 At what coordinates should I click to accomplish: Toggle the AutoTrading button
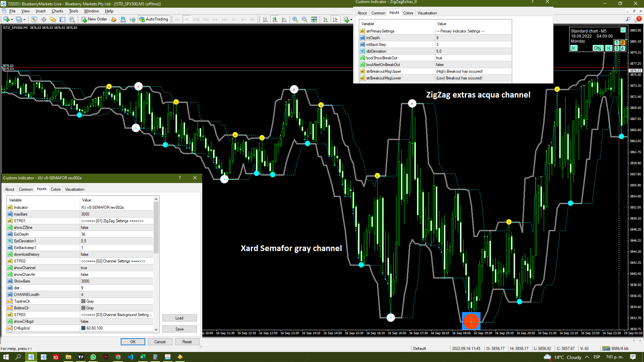point(154,19)
